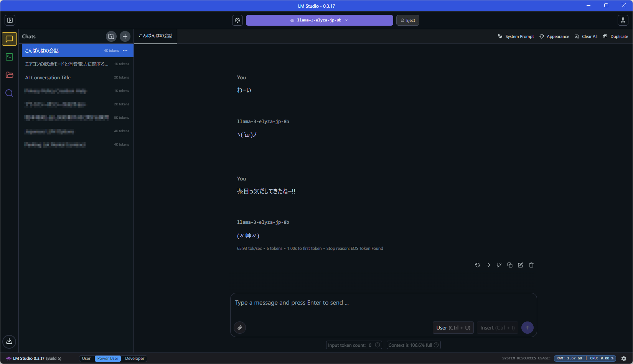Open options menu for こんばんはの会話 chat
Screen dimensions: 633x364
tap(125, 51)
